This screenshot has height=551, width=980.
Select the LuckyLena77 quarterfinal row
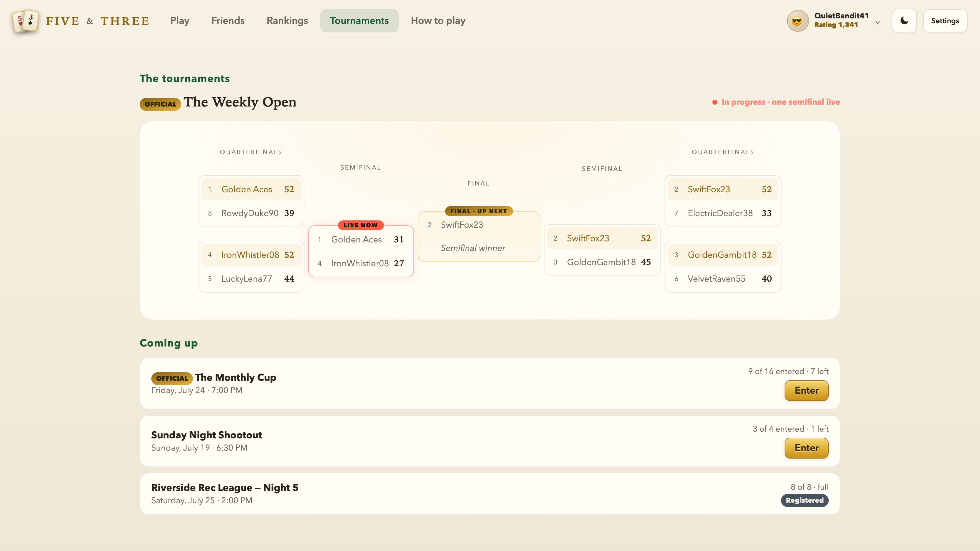tap(251, 279)
